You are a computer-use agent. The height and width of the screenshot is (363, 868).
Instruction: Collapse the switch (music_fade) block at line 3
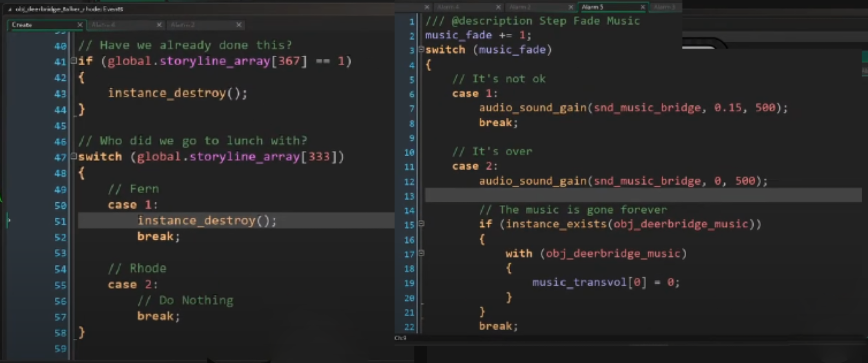pos(421,49)
